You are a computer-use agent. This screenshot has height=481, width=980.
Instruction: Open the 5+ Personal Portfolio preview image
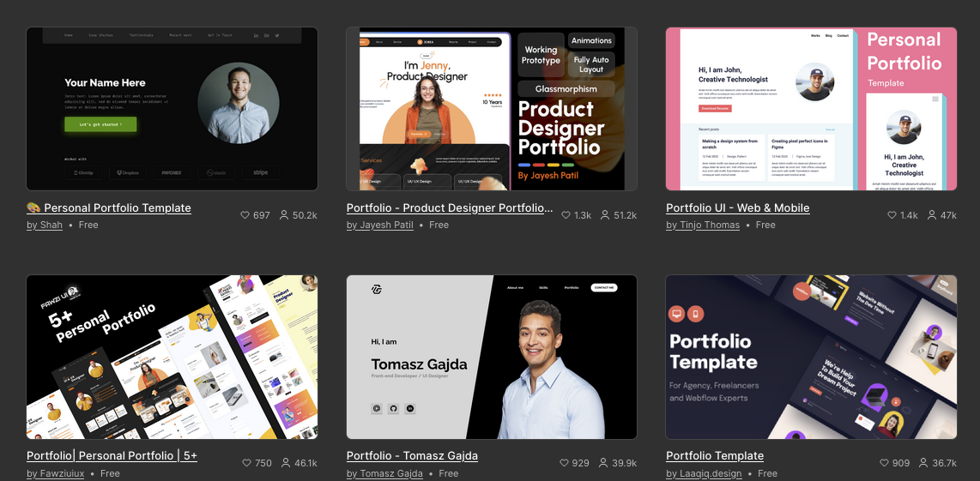pyautogui.click(x=172, y=357)
